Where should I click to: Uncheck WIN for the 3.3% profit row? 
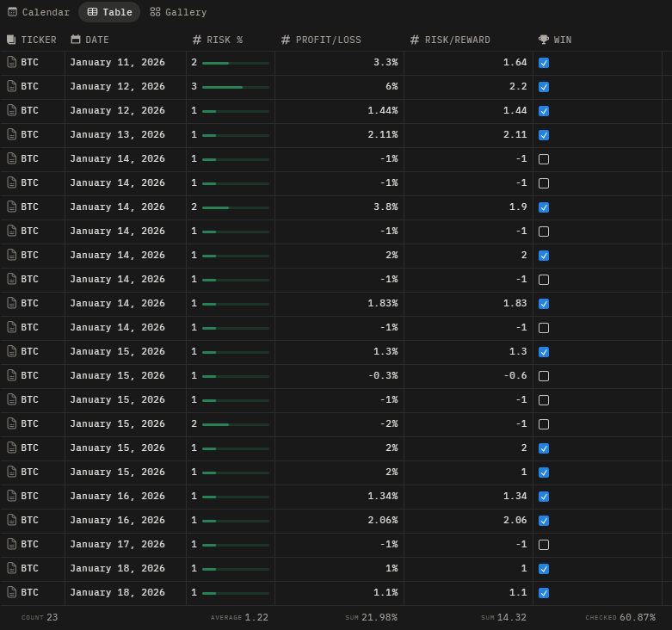coord(544,63)
